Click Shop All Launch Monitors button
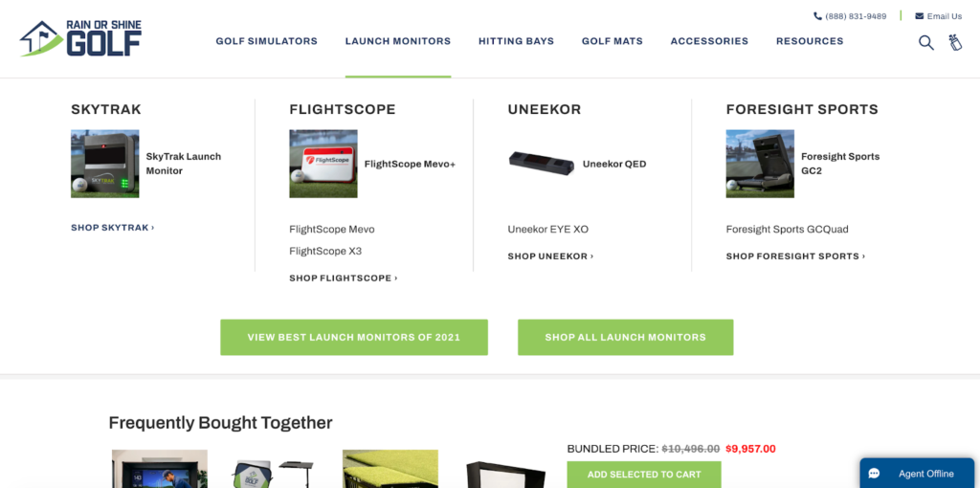The image size is (980, 488). tap(626, 338)
